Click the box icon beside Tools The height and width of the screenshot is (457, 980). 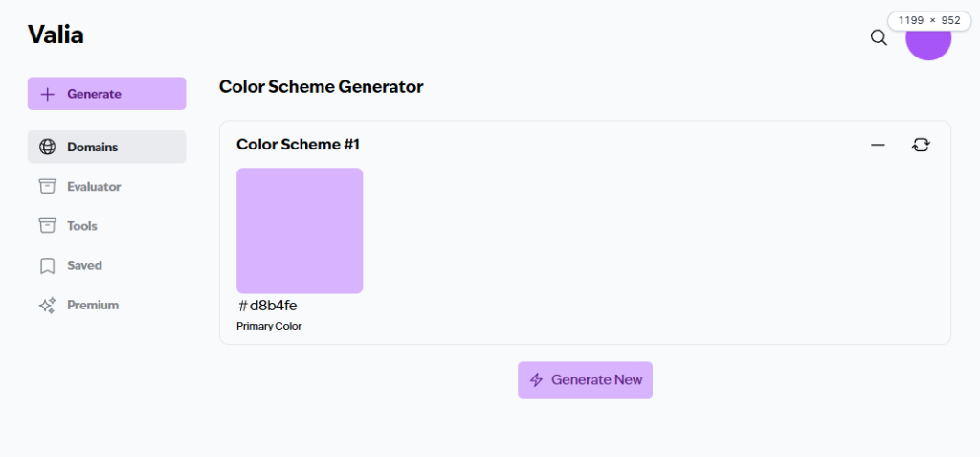(x=47, y=226)
